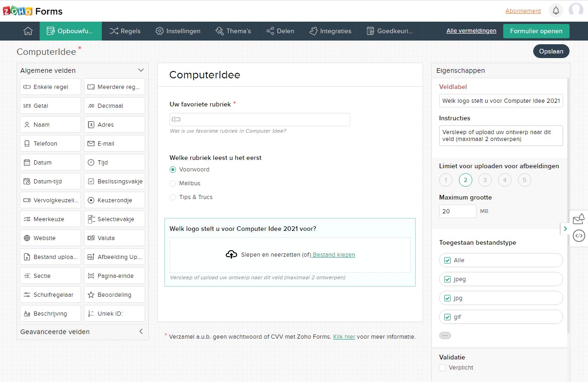
Task: Add a Naam field
Action: pos(51,124)
